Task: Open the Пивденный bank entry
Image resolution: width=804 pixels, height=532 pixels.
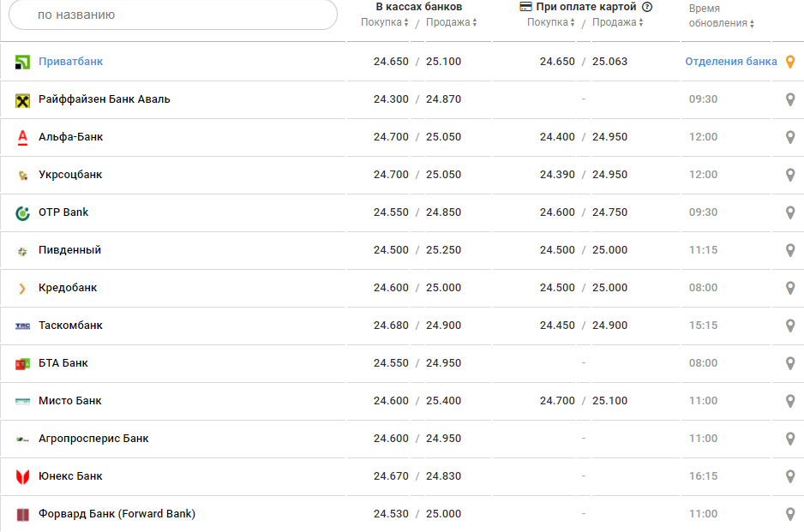Action: pos(69,250)
